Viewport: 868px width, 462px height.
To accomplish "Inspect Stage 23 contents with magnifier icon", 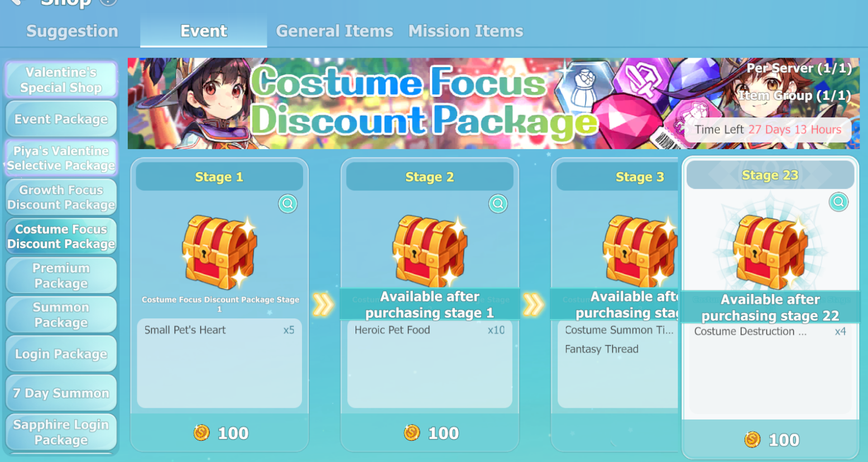I will tap(838, 202).
